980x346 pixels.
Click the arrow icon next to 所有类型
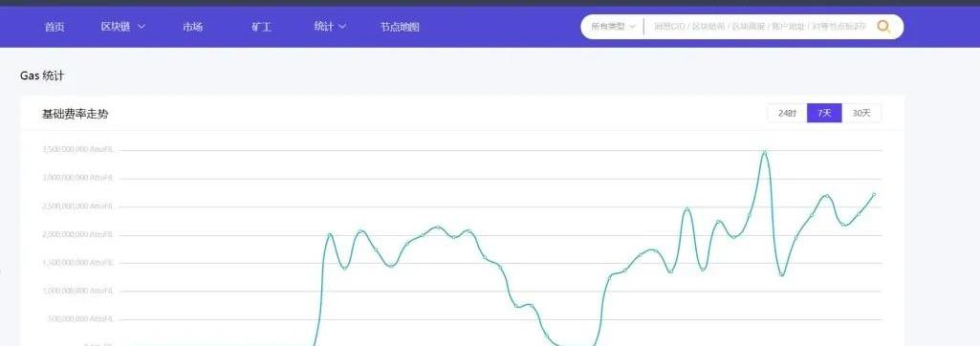(x=633, y=27)
